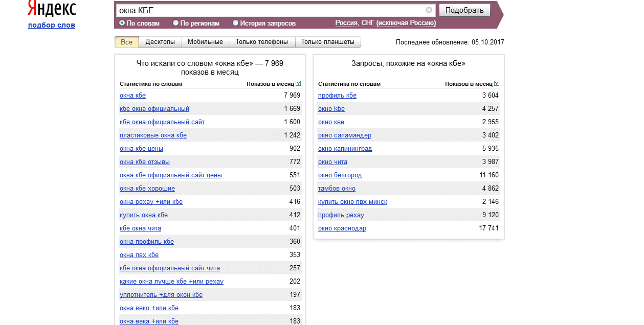Screen dimensions: 644x325
Task: Select the 'По словам' radio button
Action: (122, 23)
